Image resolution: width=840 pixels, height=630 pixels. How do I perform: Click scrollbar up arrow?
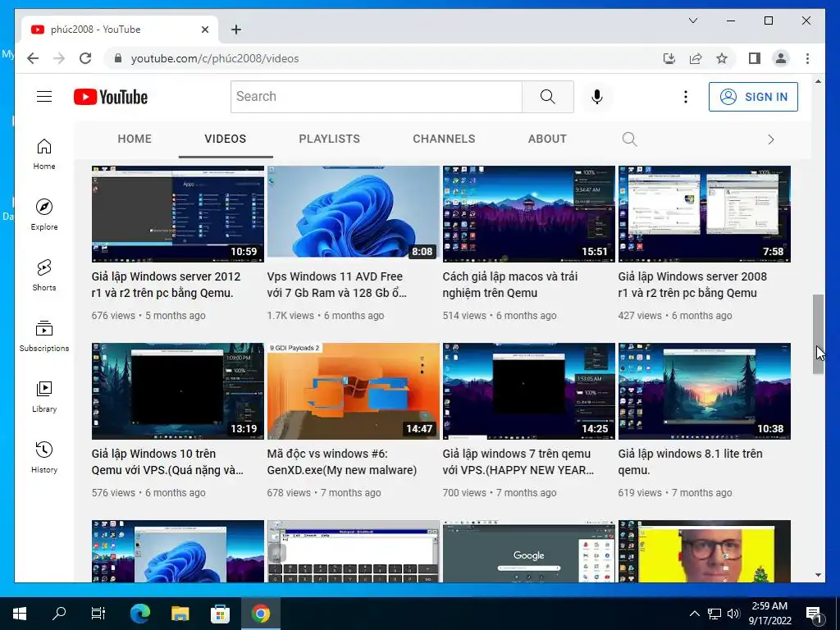(x=818, y=81)
